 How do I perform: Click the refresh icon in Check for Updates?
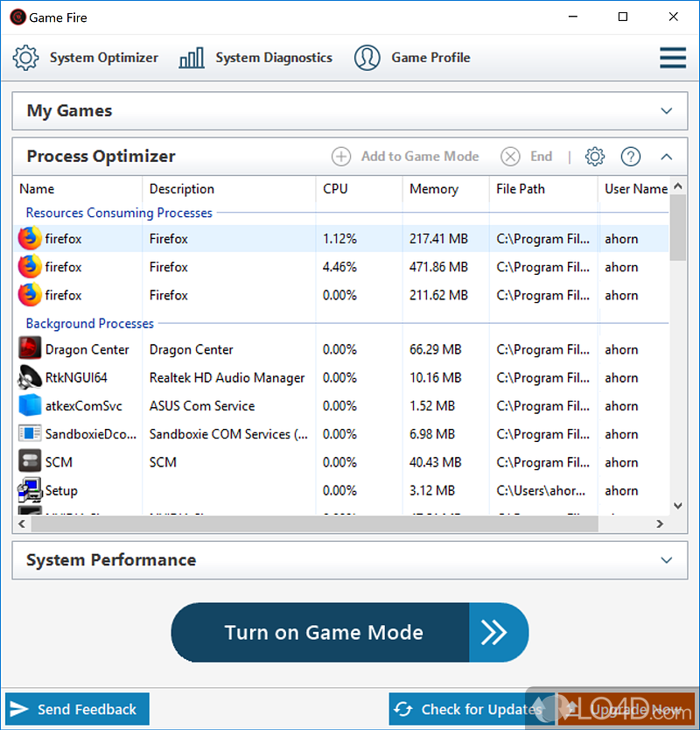click(403, 709)
